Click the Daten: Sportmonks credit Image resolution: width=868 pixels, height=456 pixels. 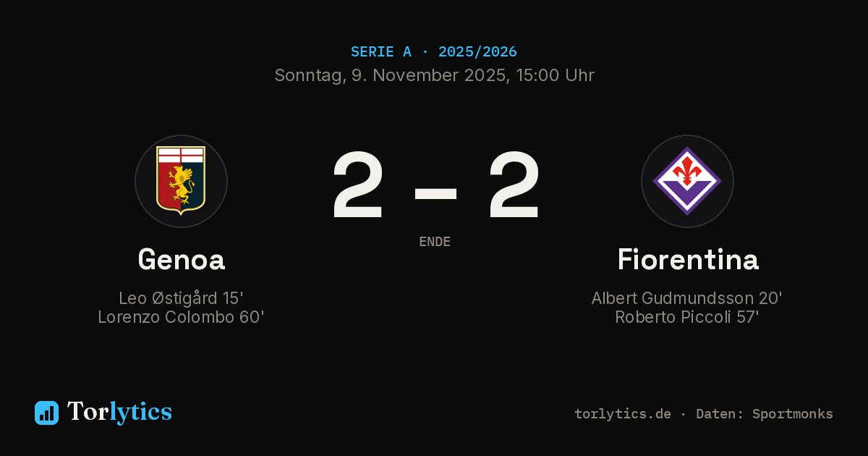coord(765,414)
